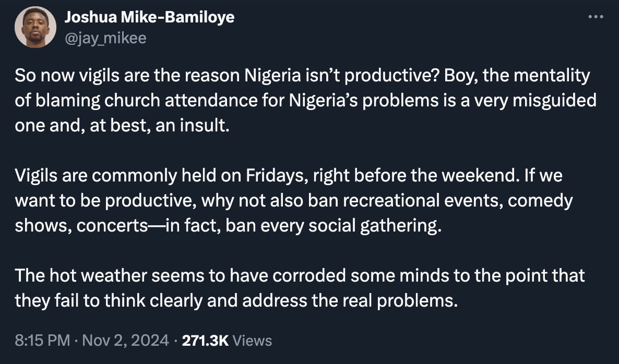
Task: Click the paragraph starting "Vigils are commonly held"
Action: (292, 201)
